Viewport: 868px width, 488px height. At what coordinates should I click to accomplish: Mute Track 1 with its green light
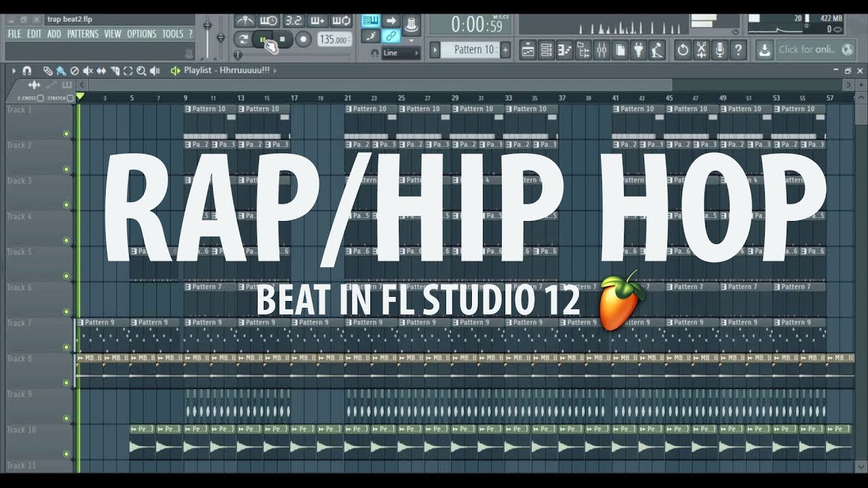tap(66, 134)
